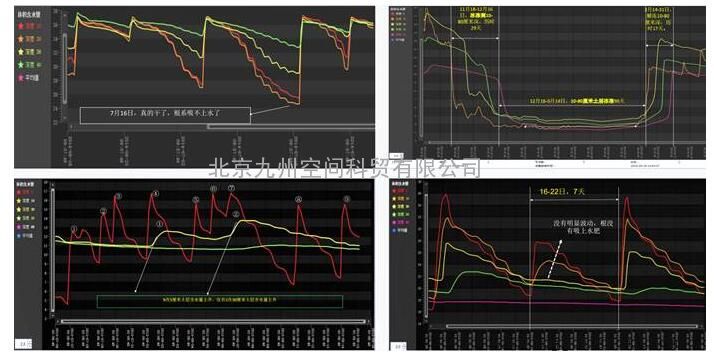The height and width of the screenshot is (361, 714).
Task: Toggle orange star legend series in top-left chart
Action: click(28, 39)
